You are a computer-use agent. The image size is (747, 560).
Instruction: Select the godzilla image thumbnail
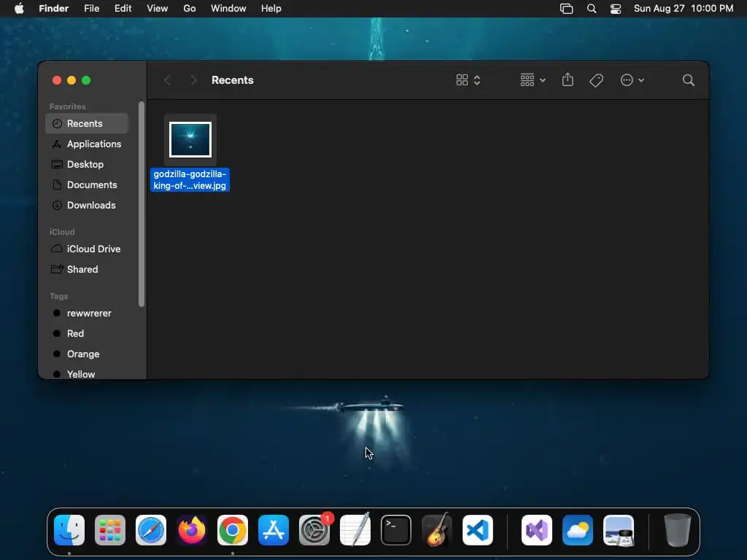pos(190,139)
